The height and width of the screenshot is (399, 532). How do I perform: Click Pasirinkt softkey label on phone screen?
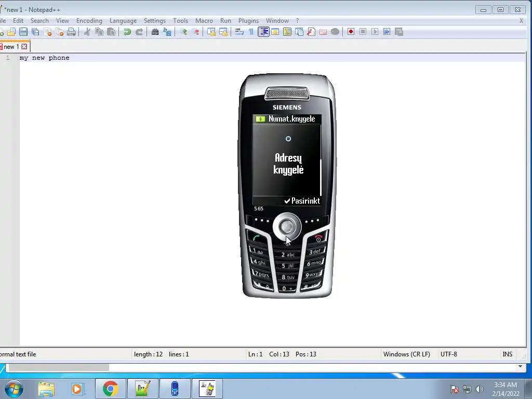coord(302,201)
